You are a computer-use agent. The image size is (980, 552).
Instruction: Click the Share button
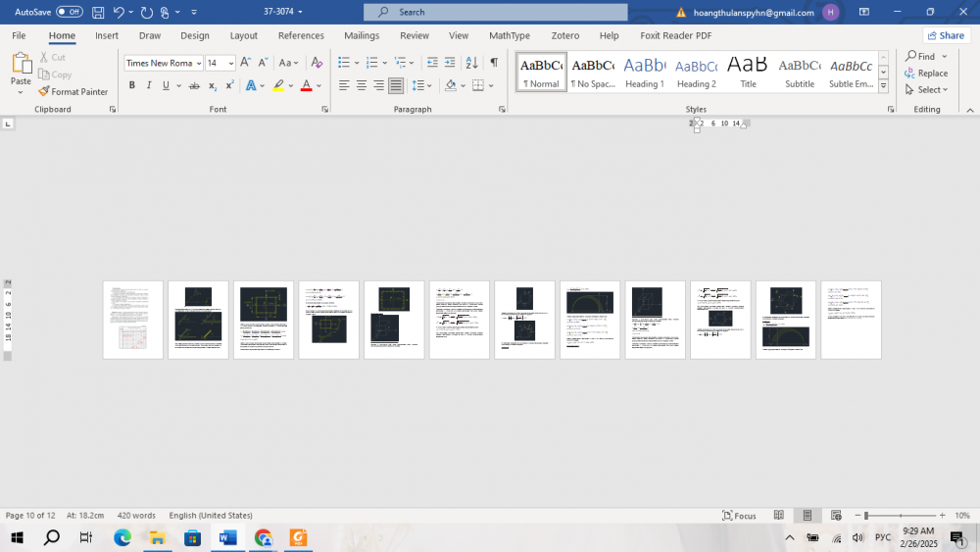[945, 35]
